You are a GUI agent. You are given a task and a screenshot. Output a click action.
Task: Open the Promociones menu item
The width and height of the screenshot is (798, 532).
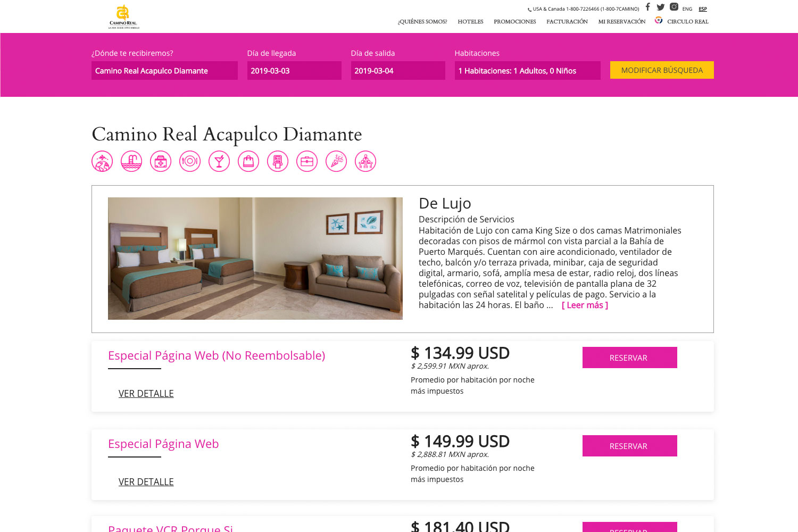click(x=515, y=22)
